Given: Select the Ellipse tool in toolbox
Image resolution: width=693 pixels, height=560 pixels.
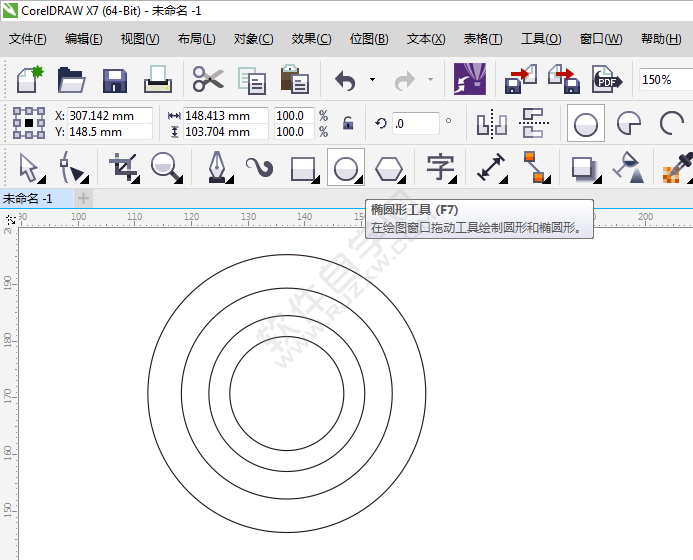Looking at the screenshot, I should (x=345, y=167).
